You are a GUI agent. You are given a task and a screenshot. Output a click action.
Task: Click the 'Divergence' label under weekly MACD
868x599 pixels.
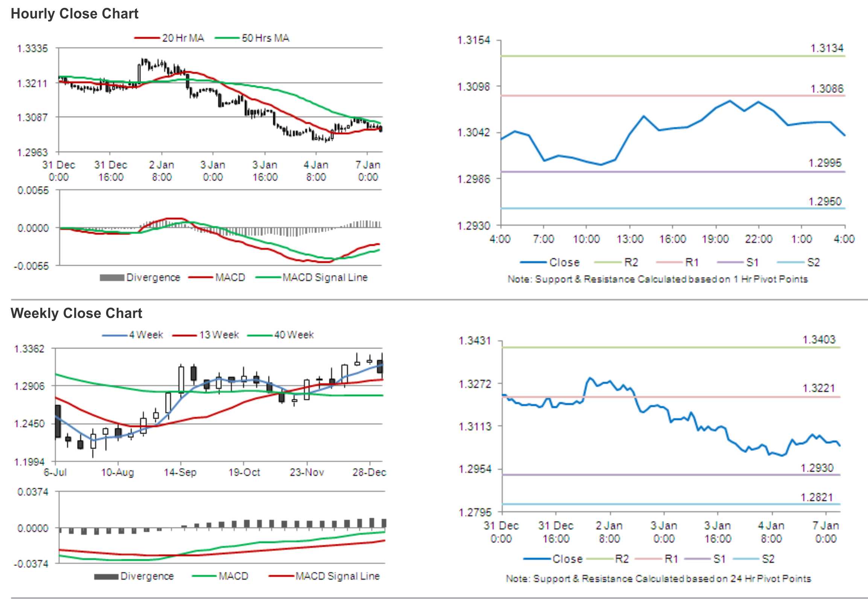click(147, 576)
